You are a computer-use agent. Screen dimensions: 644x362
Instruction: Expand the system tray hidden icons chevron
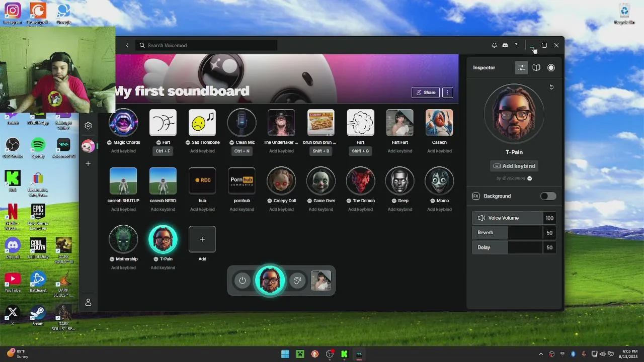[x=541, y=354]
